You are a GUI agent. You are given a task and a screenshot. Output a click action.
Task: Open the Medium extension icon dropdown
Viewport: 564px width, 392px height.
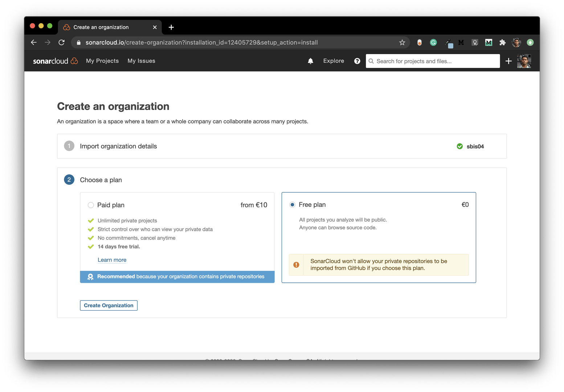[x=461, y=42]
